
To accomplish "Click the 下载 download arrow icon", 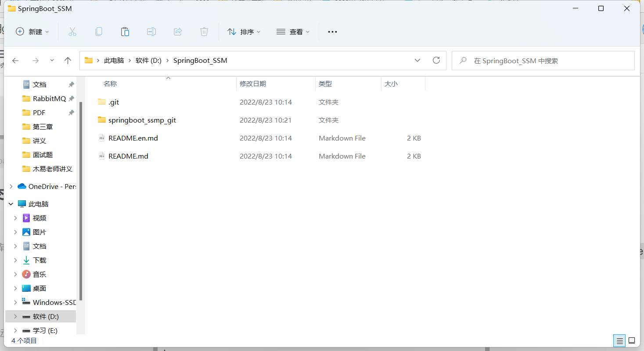I will tap(26, 260).
